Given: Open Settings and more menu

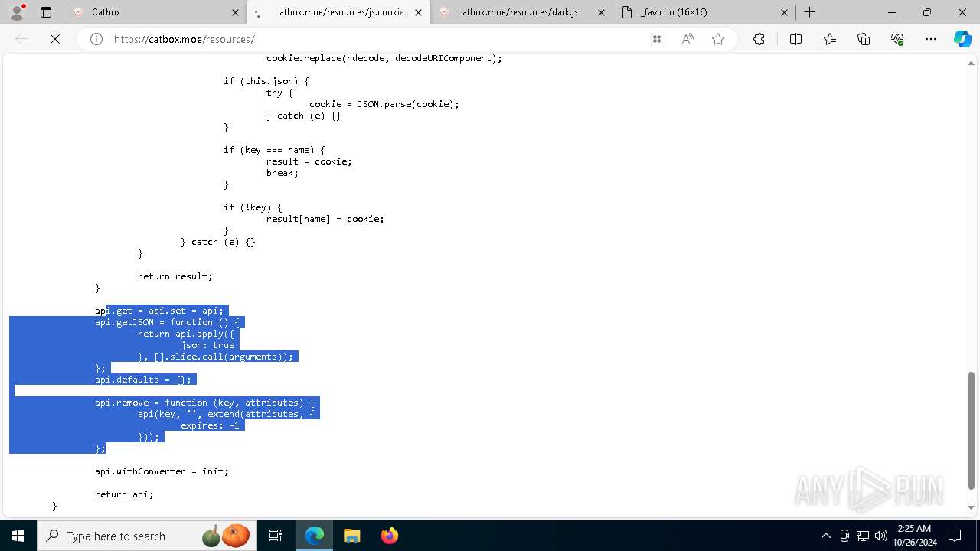Looking at the screenshot, I should [931, 39].
